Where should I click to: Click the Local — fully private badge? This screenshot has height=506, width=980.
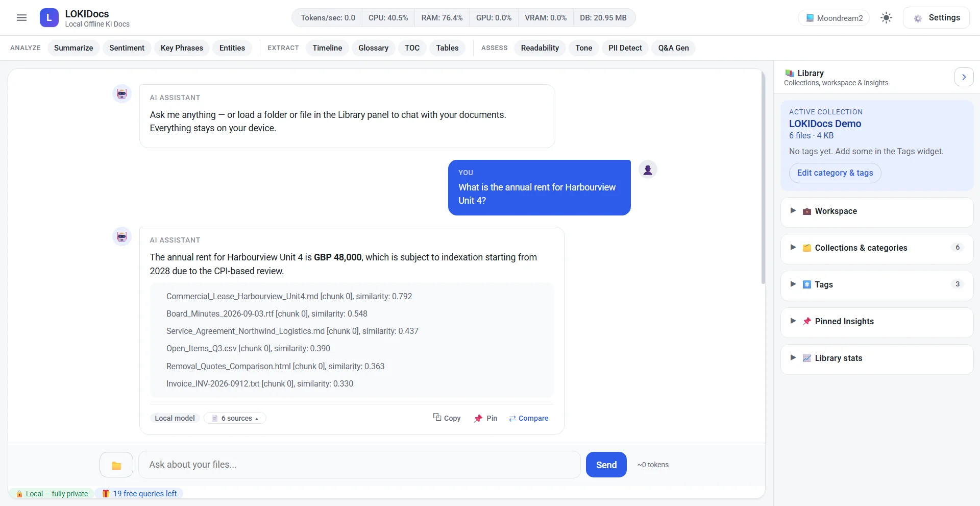point(52,494)
